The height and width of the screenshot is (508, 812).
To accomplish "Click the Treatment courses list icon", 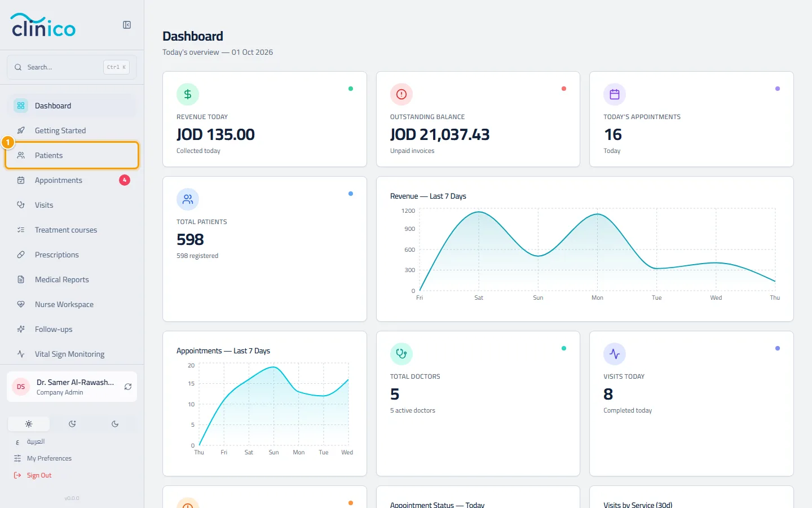I will coord(21,230).
